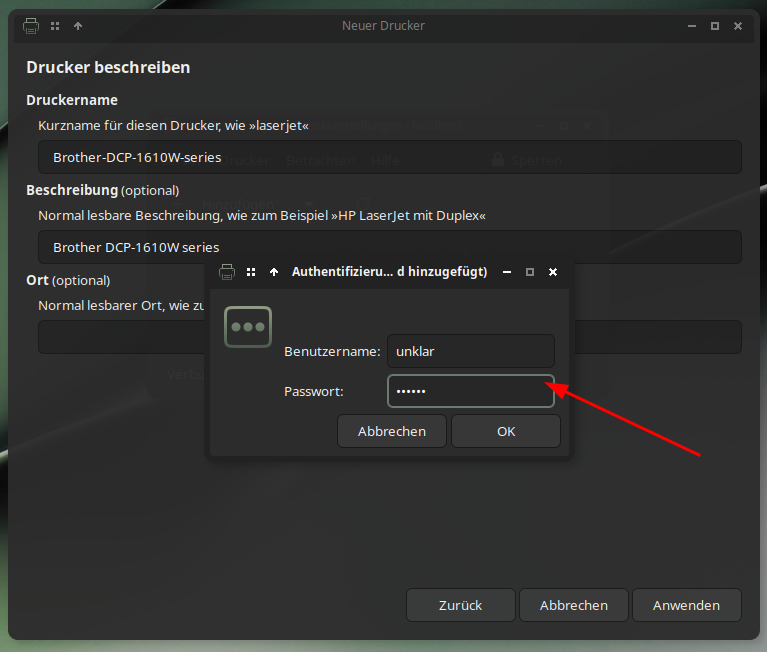Click the hint text Kurzname für diesen Drucker
767x652 pixels.
173,126
